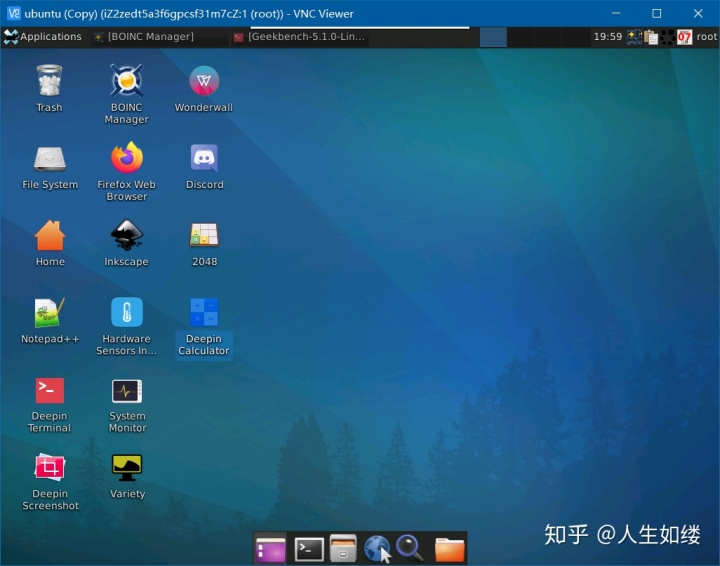The height and width of the screenshot is (566, 720).
Task: Open the 2048 game icon
Action: pos(204,235)
